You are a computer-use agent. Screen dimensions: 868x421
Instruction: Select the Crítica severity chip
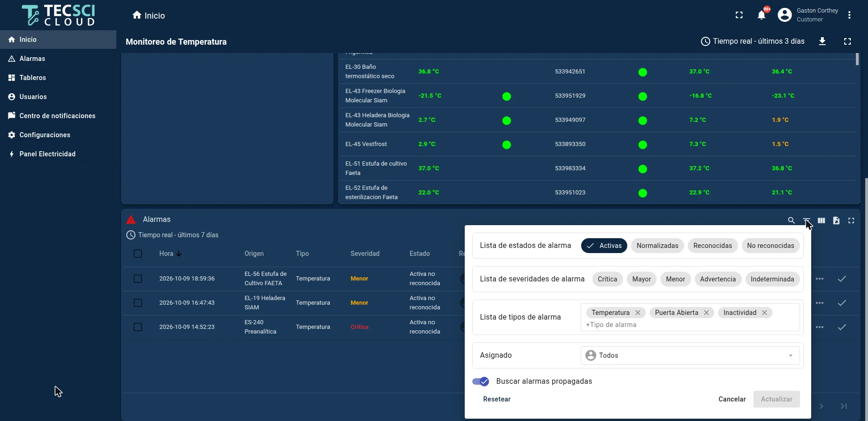[x=607, y=279]
